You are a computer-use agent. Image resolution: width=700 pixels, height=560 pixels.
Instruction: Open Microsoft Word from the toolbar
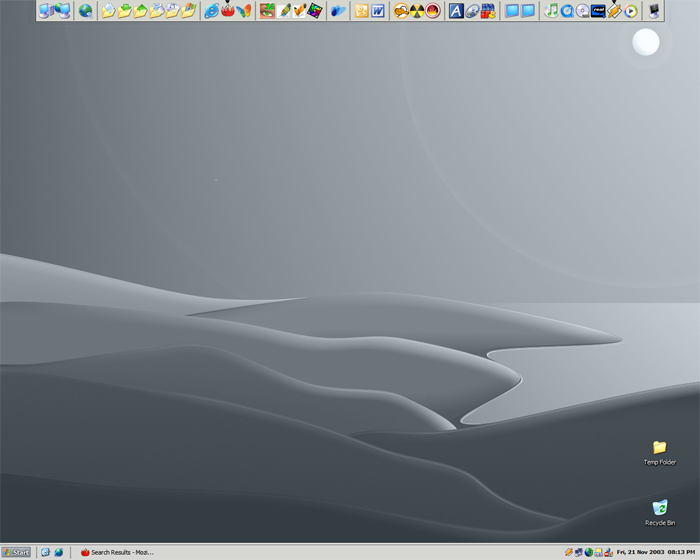[x=378, y=11]
